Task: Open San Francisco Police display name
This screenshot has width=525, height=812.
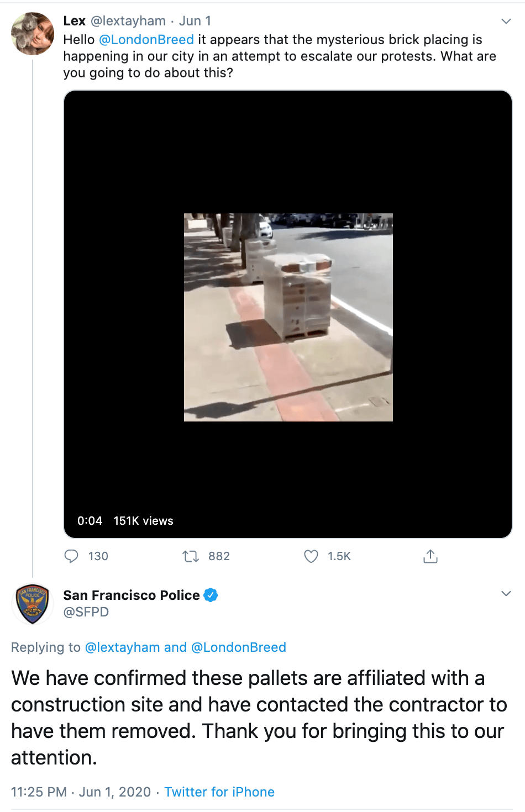Action: pos(132,595)
